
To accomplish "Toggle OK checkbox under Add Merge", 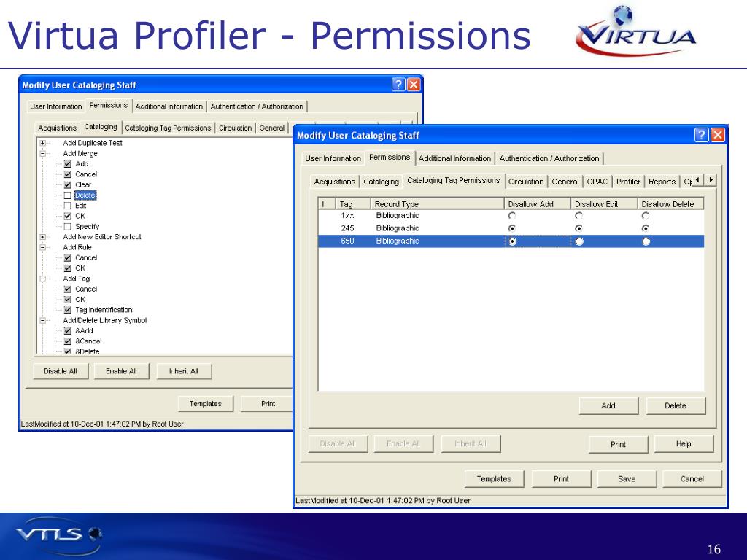I will tap(68, 216).
